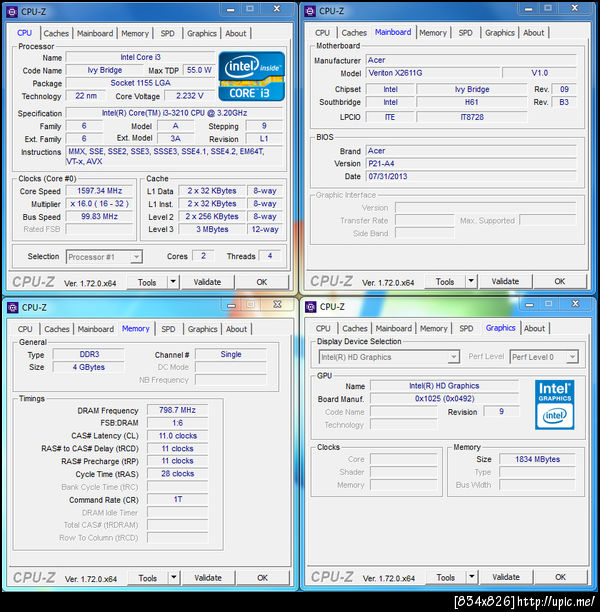Viewport: 600px width, 612px height.
Task: Open Tools dropdown arrow in CPU window
Action: pos(173,282)
